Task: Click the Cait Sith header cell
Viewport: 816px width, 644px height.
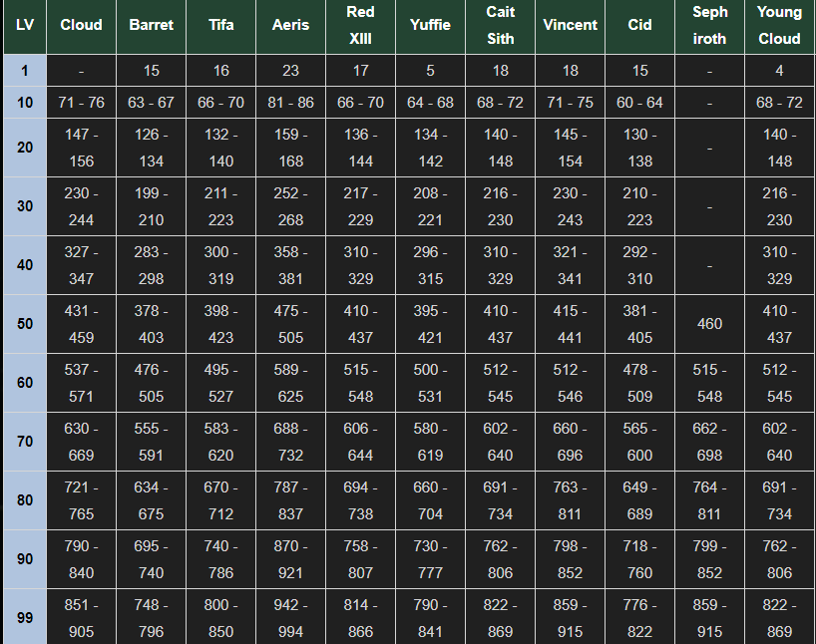Action: tap(500, 25)
